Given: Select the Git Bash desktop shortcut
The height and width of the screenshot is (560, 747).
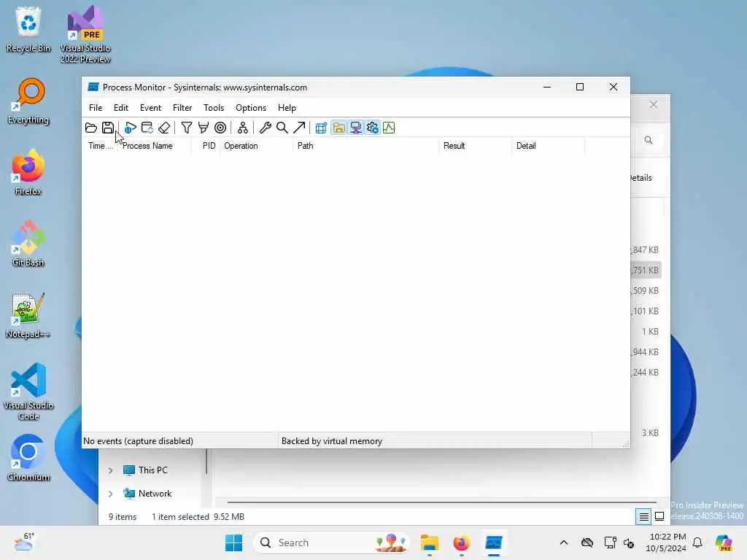Looking at the screenshot, I should 28,244.
